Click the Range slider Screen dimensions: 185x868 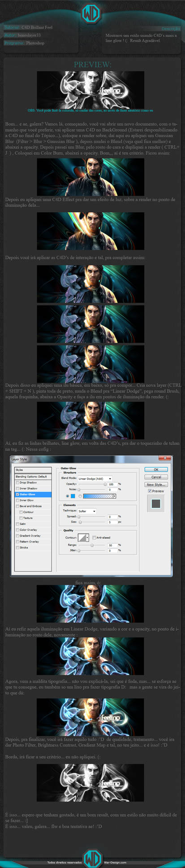[93, 545]
